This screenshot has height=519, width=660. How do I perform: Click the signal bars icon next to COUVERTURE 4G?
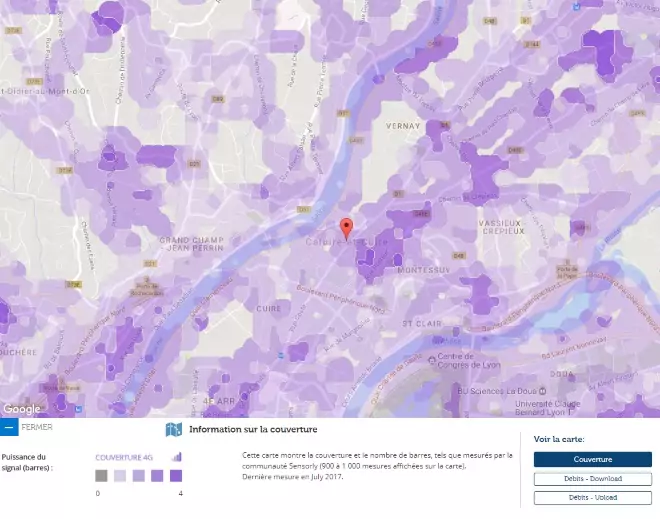177,457
